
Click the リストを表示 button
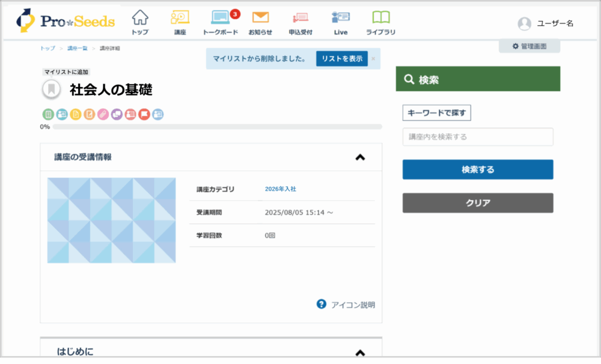click(342, 58)
